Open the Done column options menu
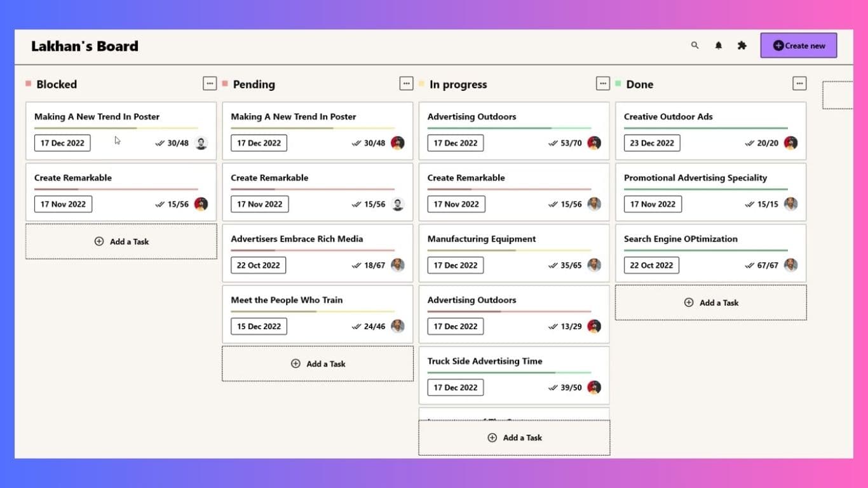This screenshot has height=488, width=868. point(799,83)
